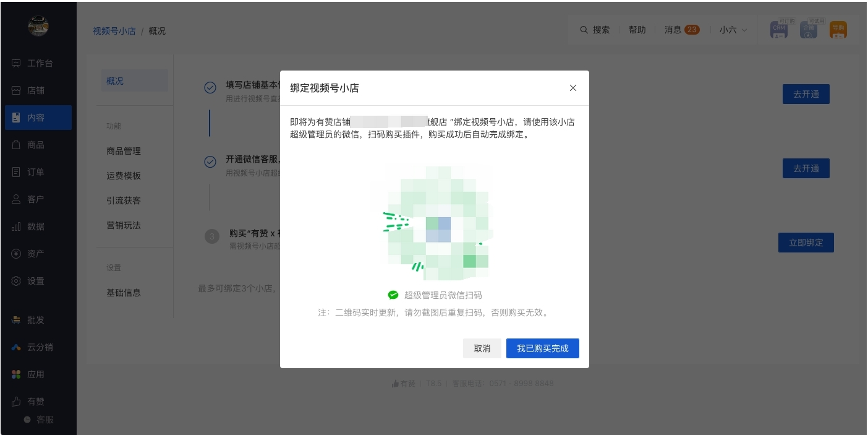
Task: Close the 绑定视频号小店 dialog
Action: coord(573,88)
